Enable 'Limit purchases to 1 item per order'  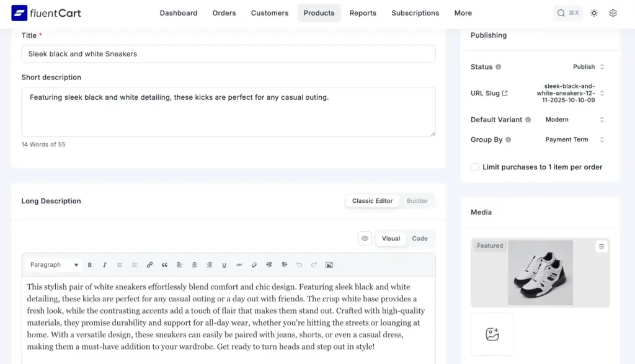click(474, 167)
